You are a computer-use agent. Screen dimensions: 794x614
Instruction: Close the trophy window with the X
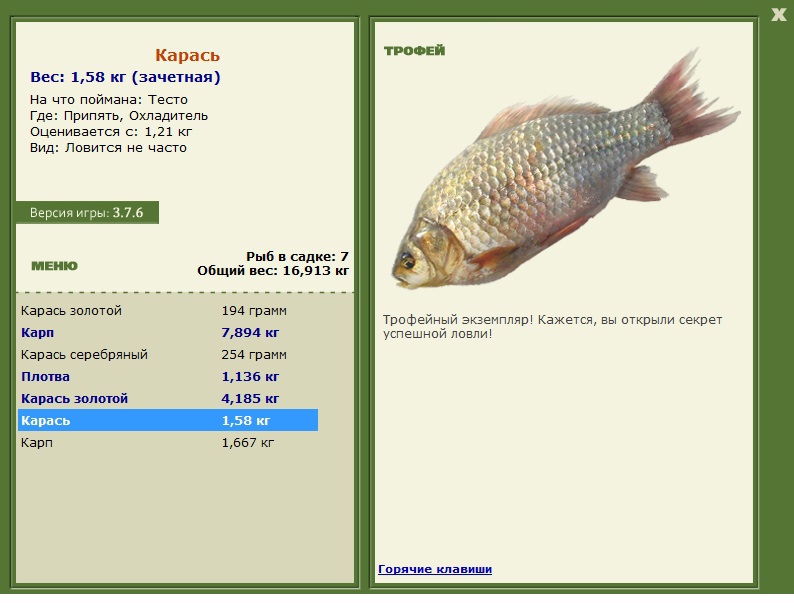click(778, 14)
